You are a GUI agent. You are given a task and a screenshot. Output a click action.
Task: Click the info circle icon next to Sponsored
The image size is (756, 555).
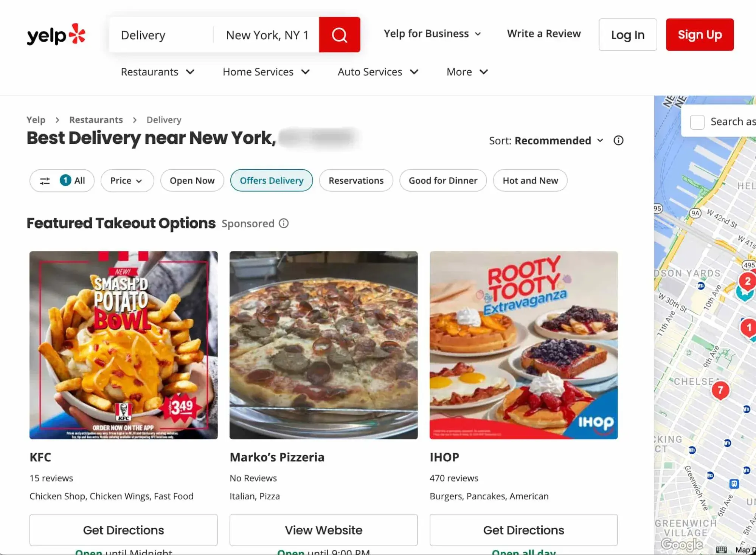[285, 223]
